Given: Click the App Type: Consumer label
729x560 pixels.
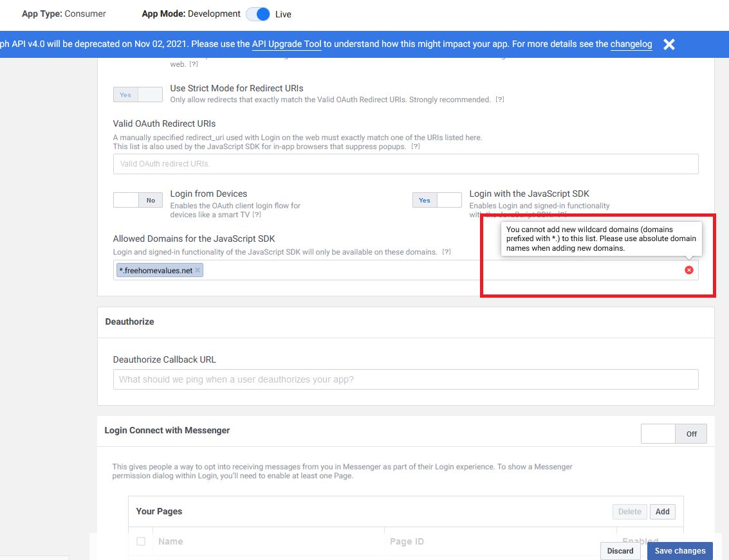Looking at the screenshot, I should [x=64, y=14].
